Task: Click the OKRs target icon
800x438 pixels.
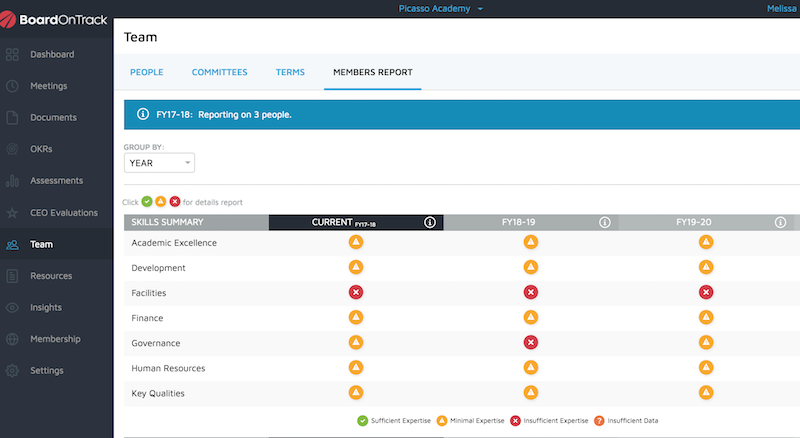Action: pos(12,149)
